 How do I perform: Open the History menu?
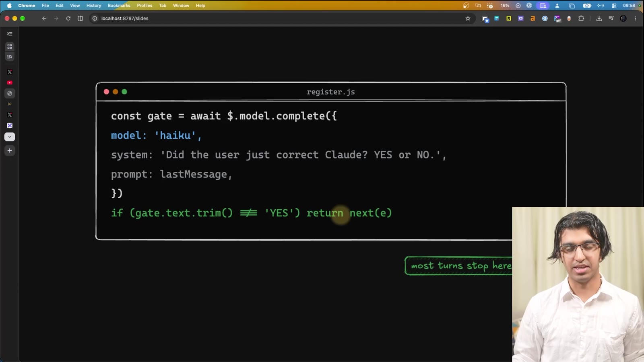click(94, 6)
